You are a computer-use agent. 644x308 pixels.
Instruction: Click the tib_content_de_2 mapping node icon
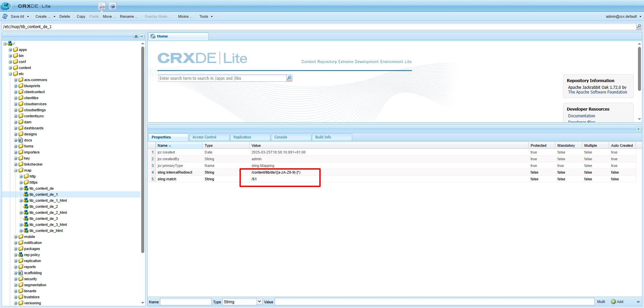26,206
